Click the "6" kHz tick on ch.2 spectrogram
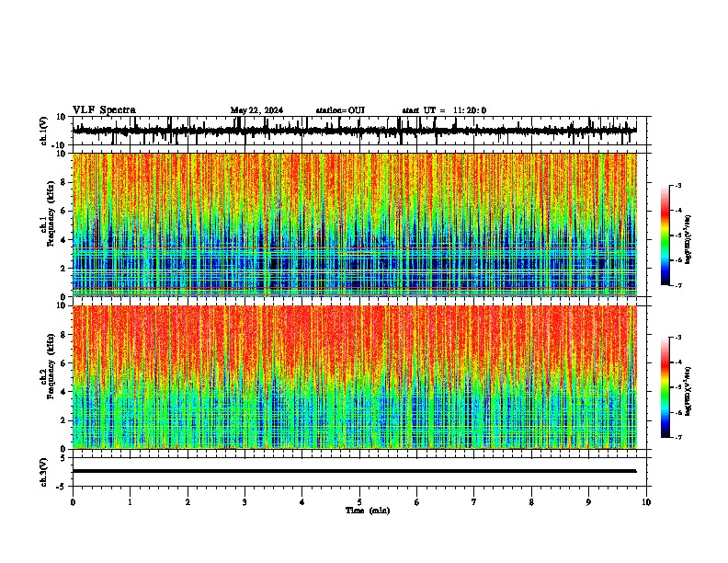 [x=64, y=363]
